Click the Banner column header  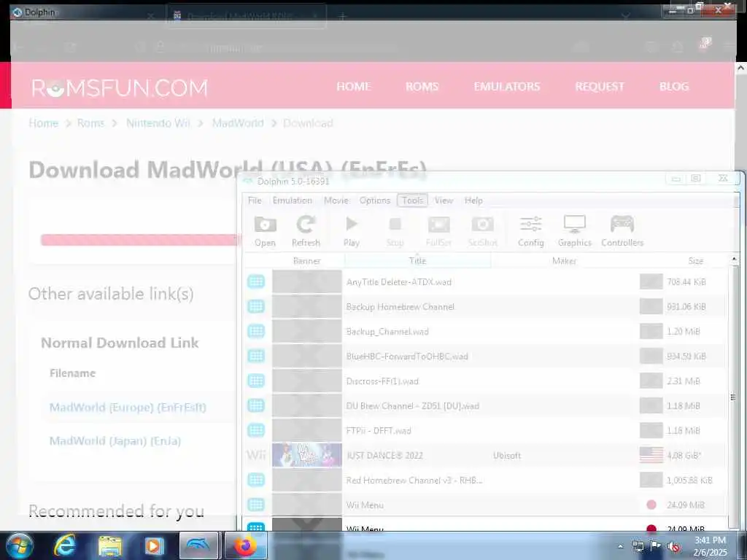(x=307, y=260)
